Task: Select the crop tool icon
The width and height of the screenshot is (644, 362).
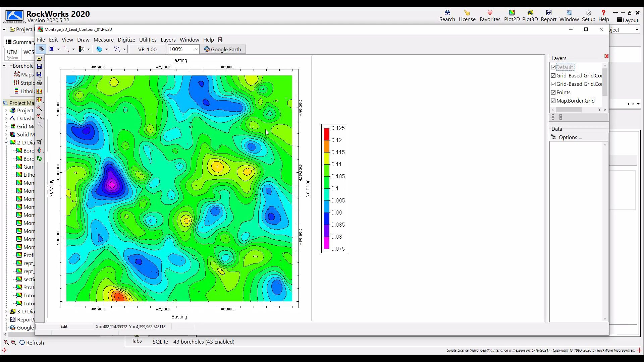Action: click(39, 142)
